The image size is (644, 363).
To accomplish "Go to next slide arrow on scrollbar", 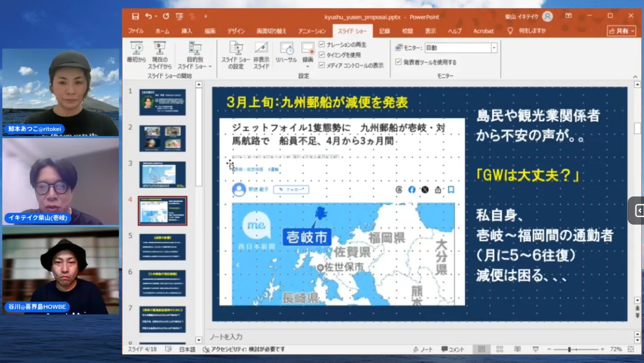I will pyautogui.click(x=637, y=315).
